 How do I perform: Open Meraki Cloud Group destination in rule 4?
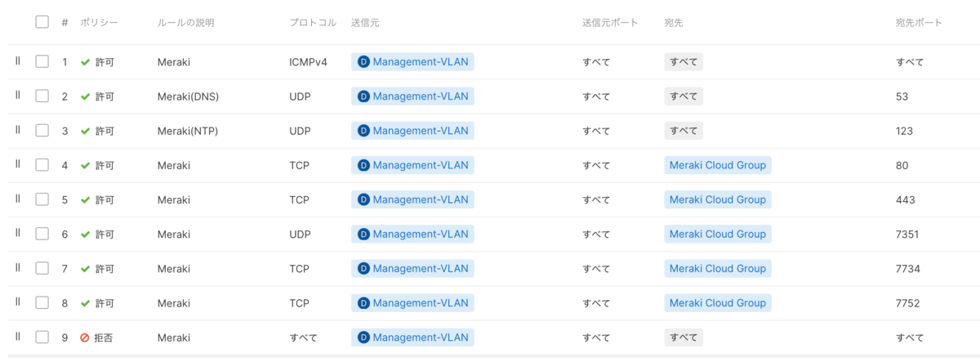[x=718, y=165]
